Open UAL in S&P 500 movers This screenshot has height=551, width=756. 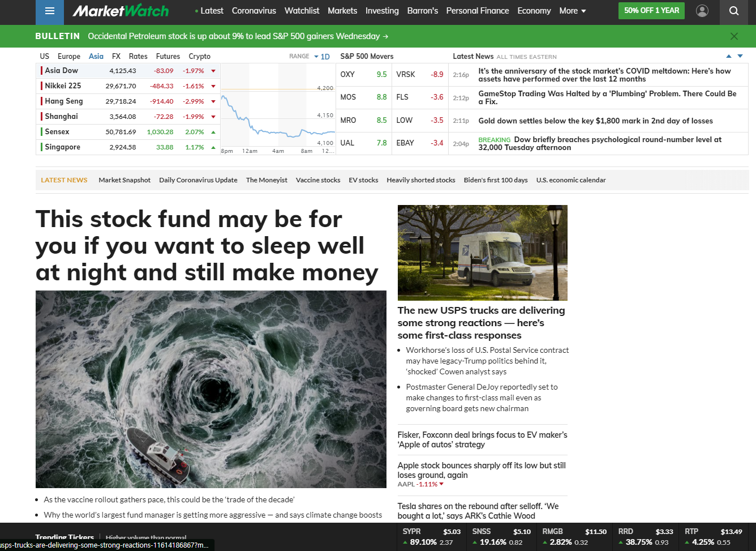tap(364, 143)
